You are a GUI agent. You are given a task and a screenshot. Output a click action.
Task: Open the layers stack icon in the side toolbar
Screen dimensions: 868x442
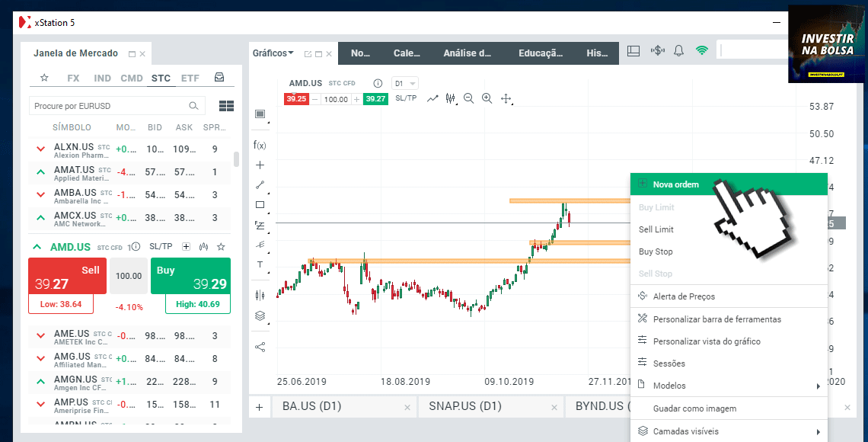(x=260, y=315)
